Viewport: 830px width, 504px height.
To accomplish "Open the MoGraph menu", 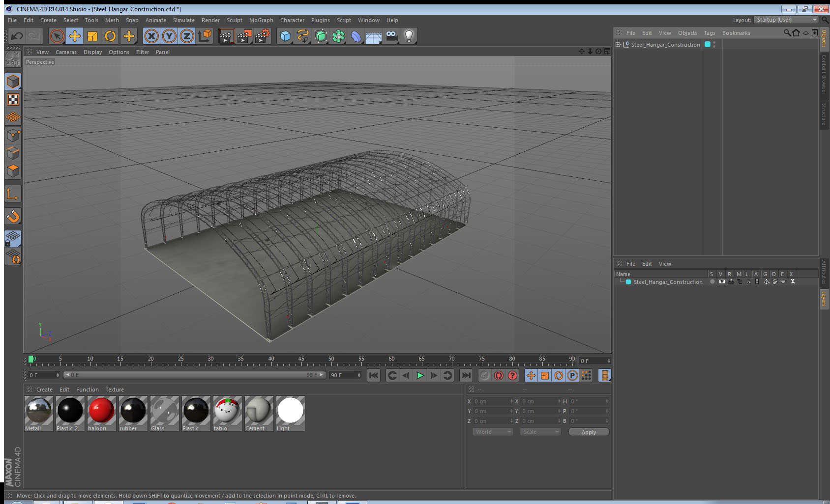I will tap(261, 20).
